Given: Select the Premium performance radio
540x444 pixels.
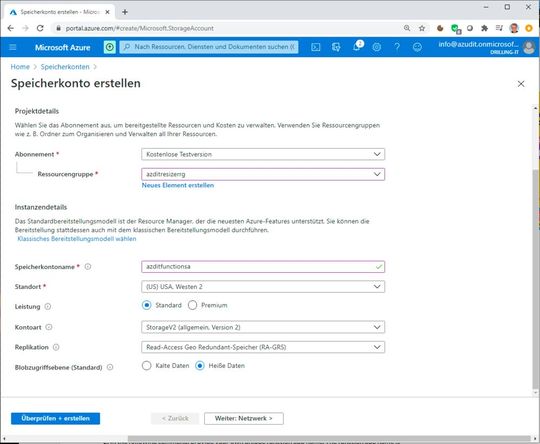Looking at the screenshot, I should 193,305.
